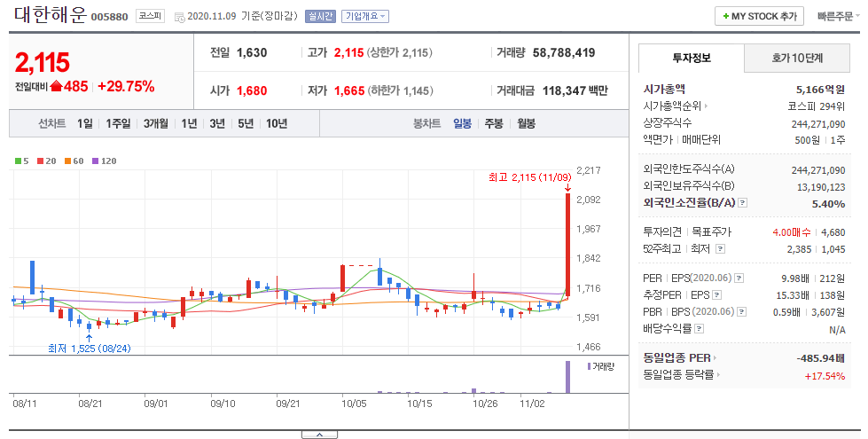Select 주봉 weekly candle chart
This screenshot has height=439, width=868.
click(x=494, y=123)
